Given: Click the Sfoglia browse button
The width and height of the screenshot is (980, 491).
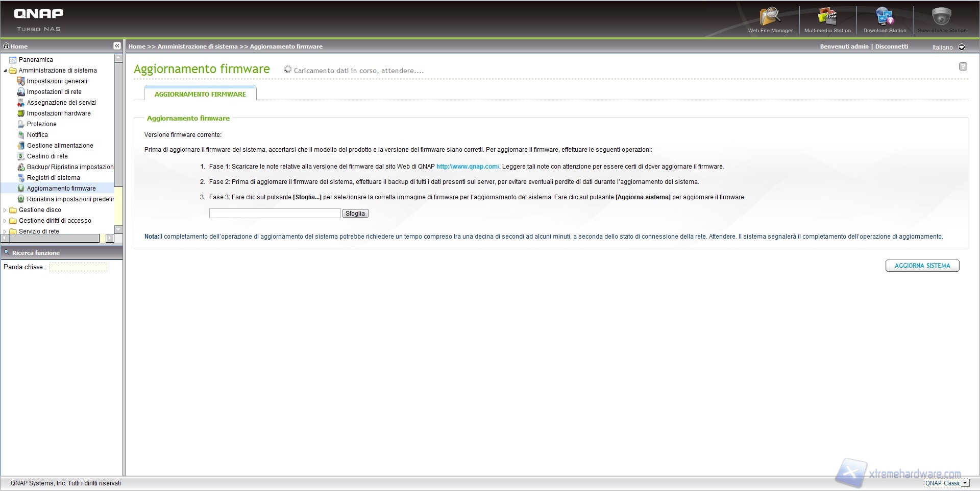Looking at the screenshot, I should (355, 214).
